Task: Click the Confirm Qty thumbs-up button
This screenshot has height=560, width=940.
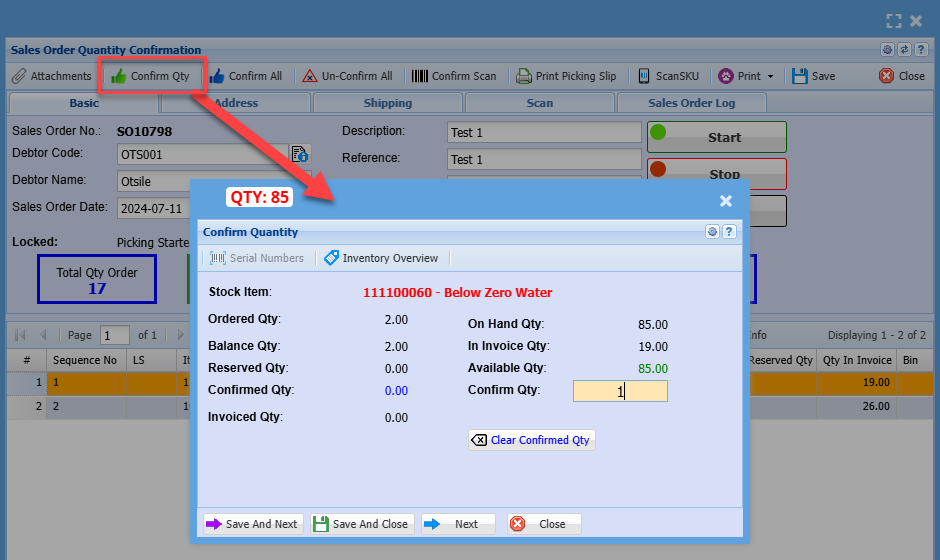Action: pos(150,76)
